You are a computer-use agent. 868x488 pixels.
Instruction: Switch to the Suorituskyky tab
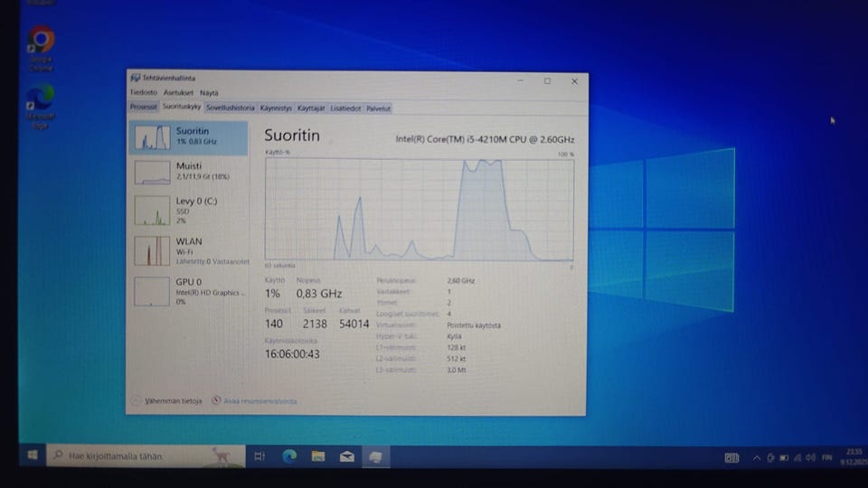tap(182, 107)
